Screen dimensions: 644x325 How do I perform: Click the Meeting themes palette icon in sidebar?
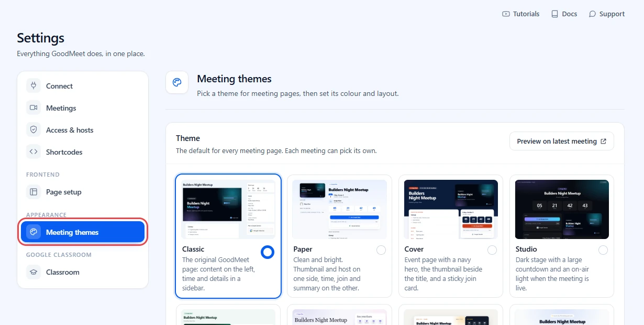coord(34,232)
